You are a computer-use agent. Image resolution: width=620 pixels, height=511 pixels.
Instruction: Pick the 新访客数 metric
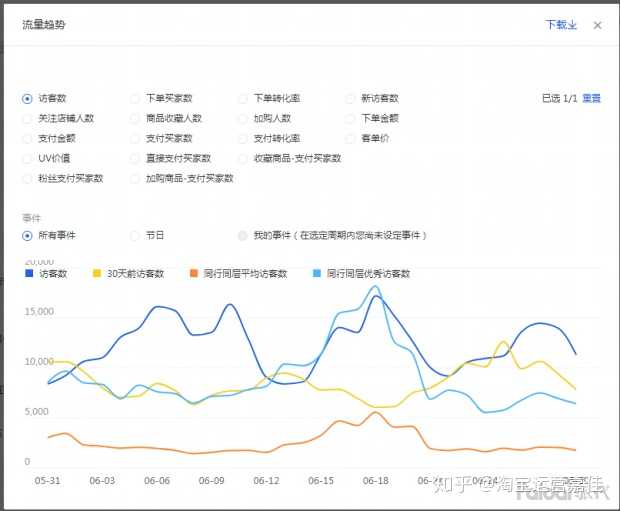350,98
